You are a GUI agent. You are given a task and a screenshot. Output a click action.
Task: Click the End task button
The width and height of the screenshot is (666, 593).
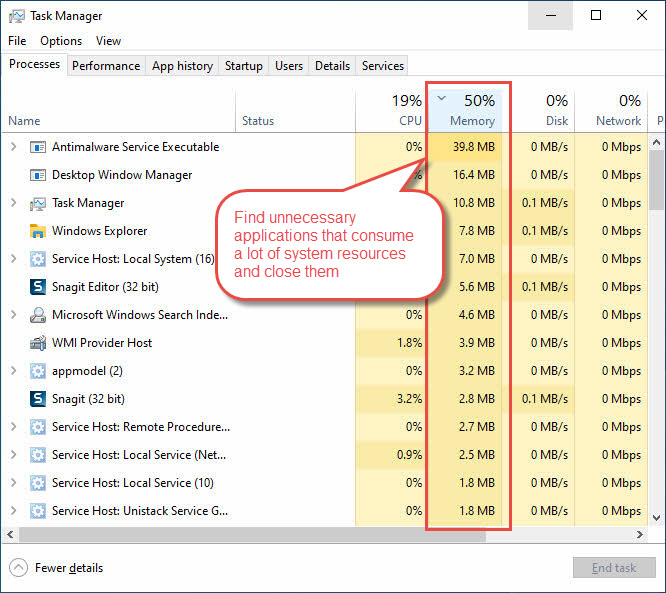[x=614, y=568]
